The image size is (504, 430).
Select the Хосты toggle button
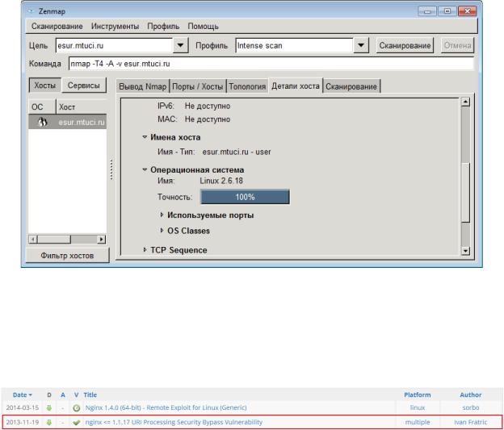[44, 85]
